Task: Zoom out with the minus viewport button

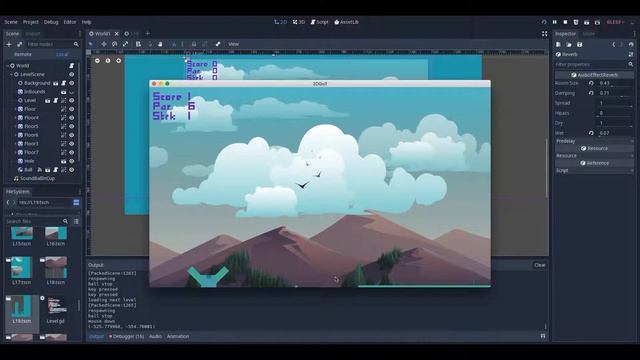Action: pyautogui.click(x=97, y=60)
